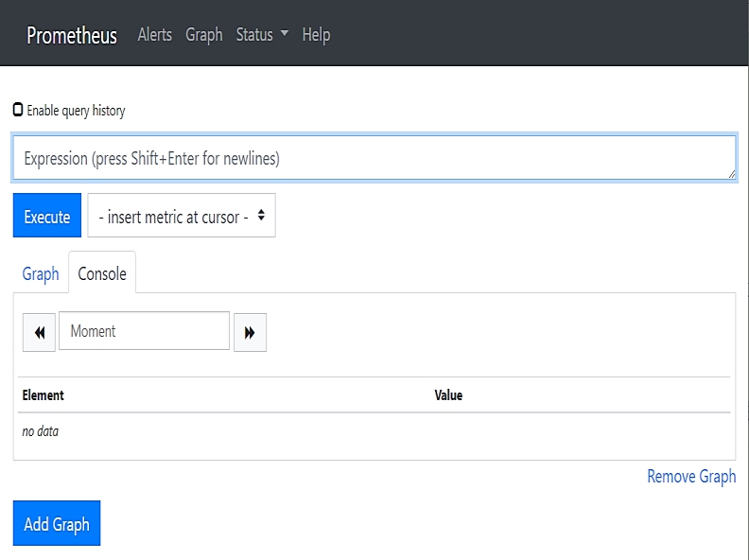The height and width of the screenshot is (560, 749).
Task: Click the Prometheus brand title
Action: tap(72, 36)
